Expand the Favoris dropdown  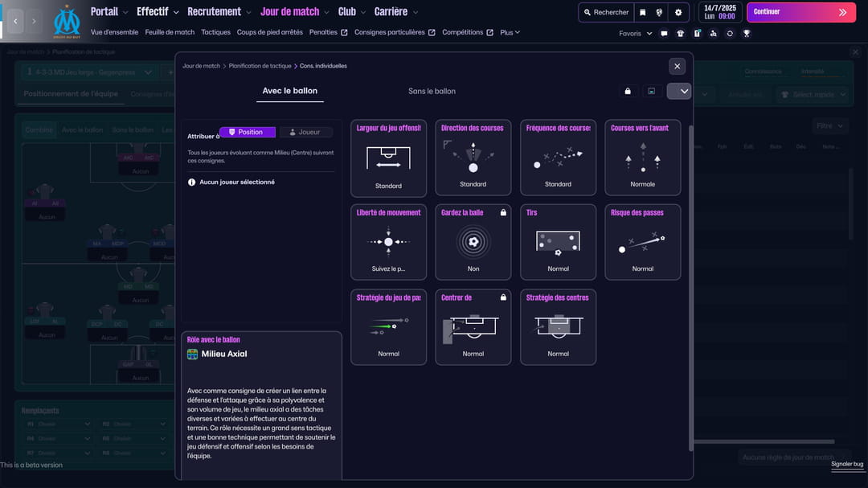tap(635, 34)
